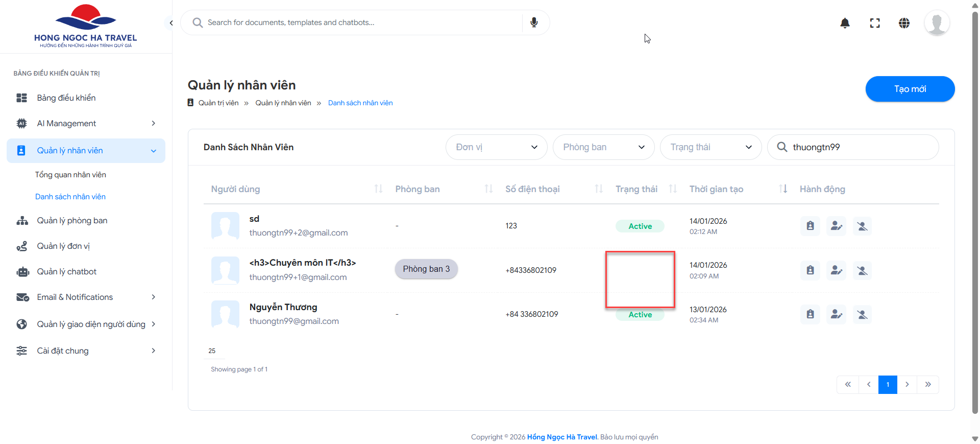Toggle fullscreen mode icon

874,23
